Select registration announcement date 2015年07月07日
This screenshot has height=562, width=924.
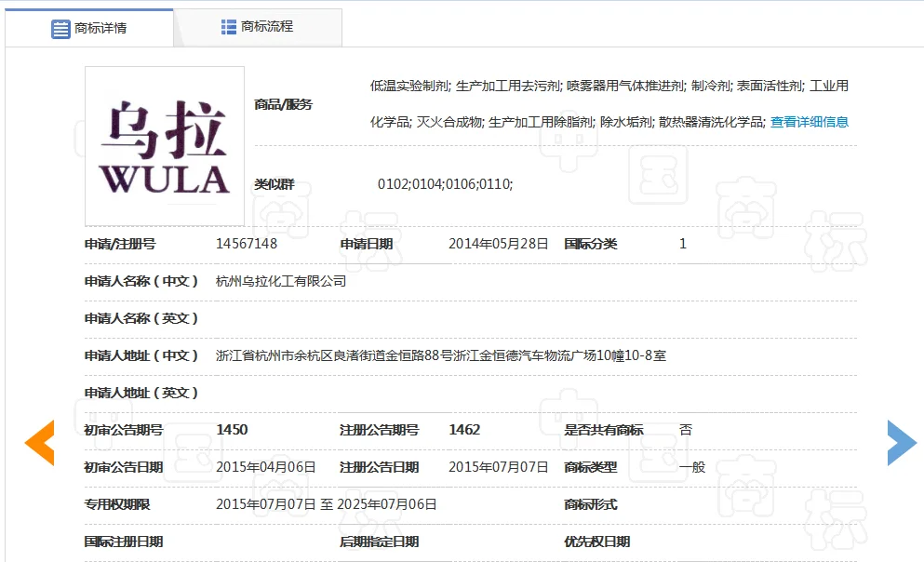pyautogui.click(x=499, y=467)
